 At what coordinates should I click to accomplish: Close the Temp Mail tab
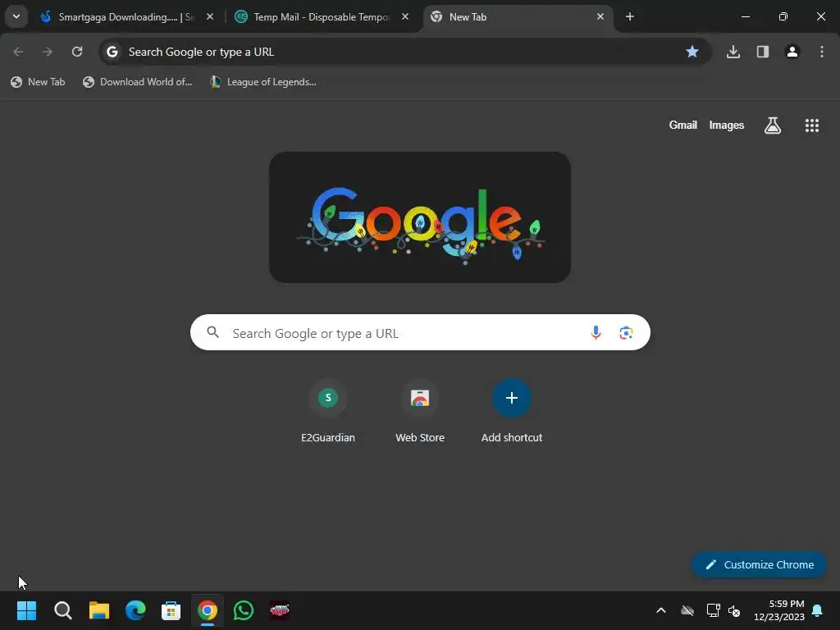[x=405, y=17]
